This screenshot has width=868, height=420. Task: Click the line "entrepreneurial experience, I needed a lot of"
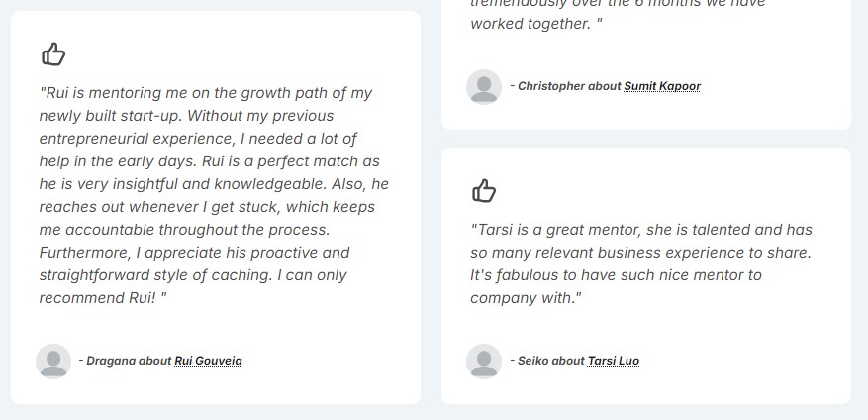pos(198,139)
